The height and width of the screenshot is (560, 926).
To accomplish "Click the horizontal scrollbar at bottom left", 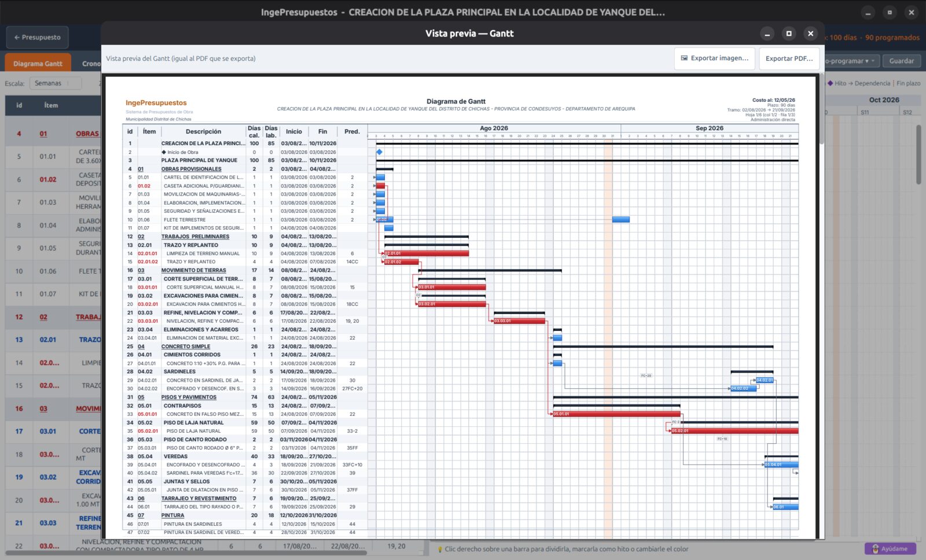I will tap(186, 552).
